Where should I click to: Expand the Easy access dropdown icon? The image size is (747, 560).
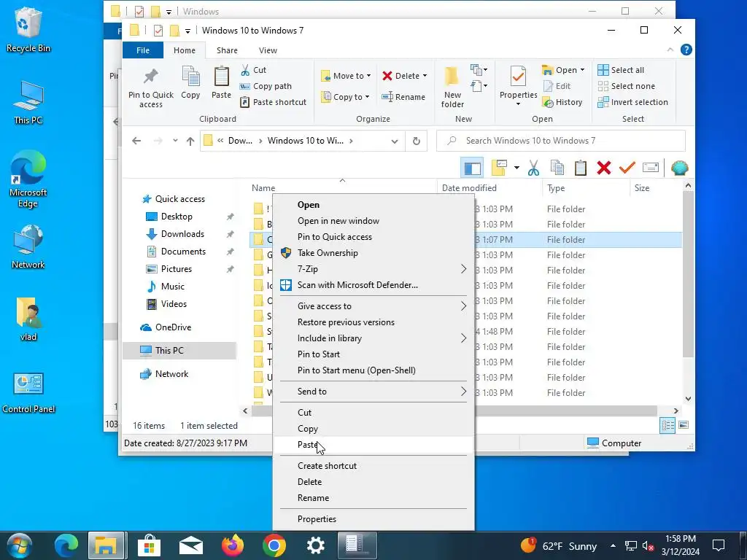(x=479, y=86)
